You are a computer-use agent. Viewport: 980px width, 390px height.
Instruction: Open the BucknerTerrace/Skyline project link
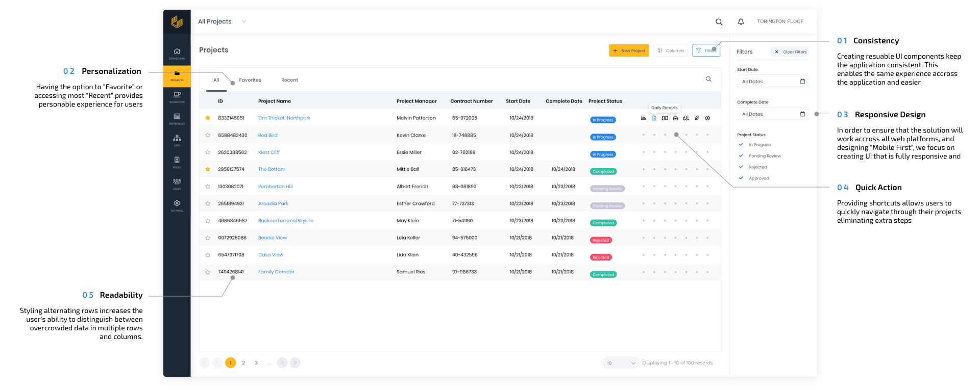click(286, 221)
